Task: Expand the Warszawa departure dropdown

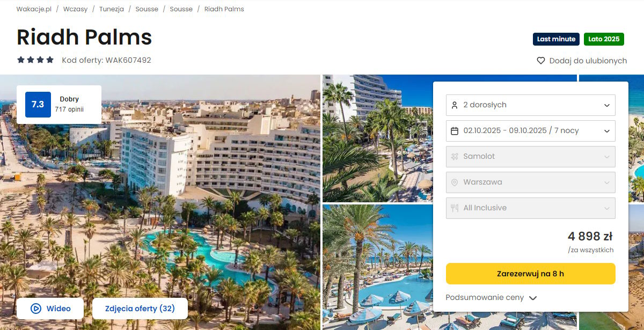Action: (x=531, y=182)
